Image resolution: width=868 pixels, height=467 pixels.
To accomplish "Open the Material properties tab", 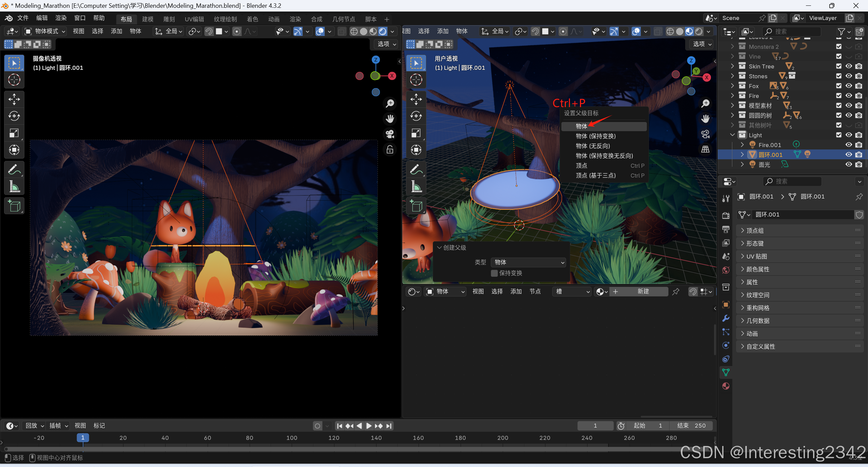I will 726,386.
